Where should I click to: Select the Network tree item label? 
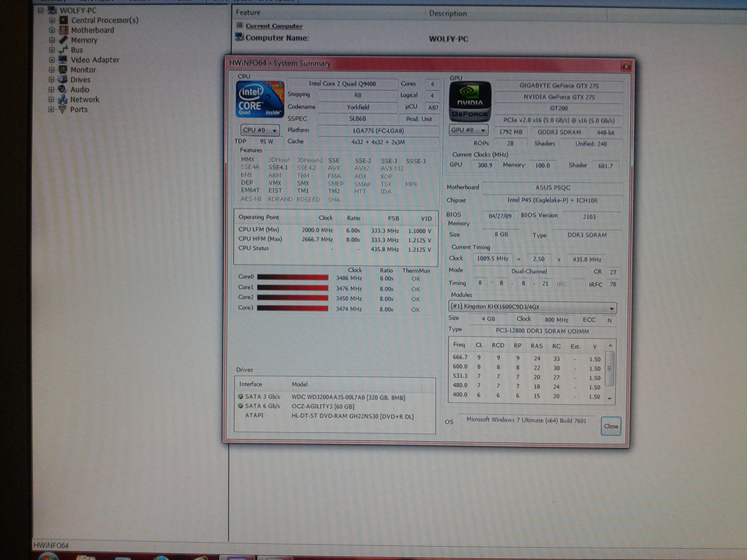(85, 99)
